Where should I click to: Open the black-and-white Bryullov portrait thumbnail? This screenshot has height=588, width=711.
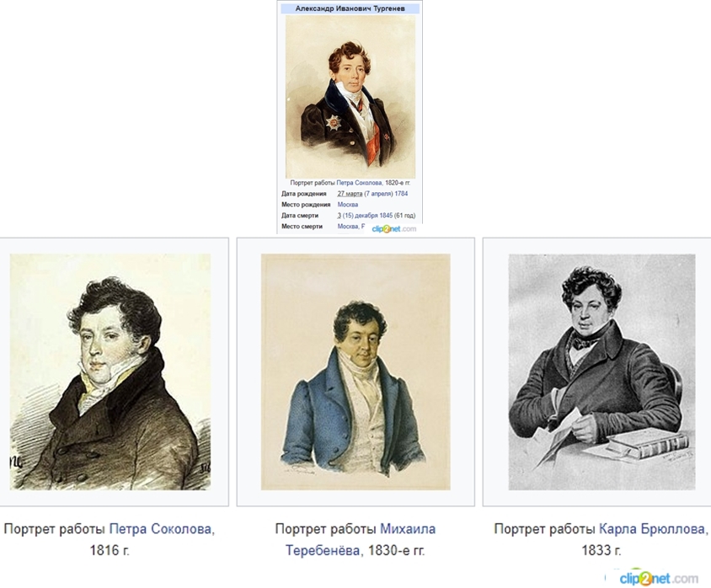point(601,372)
